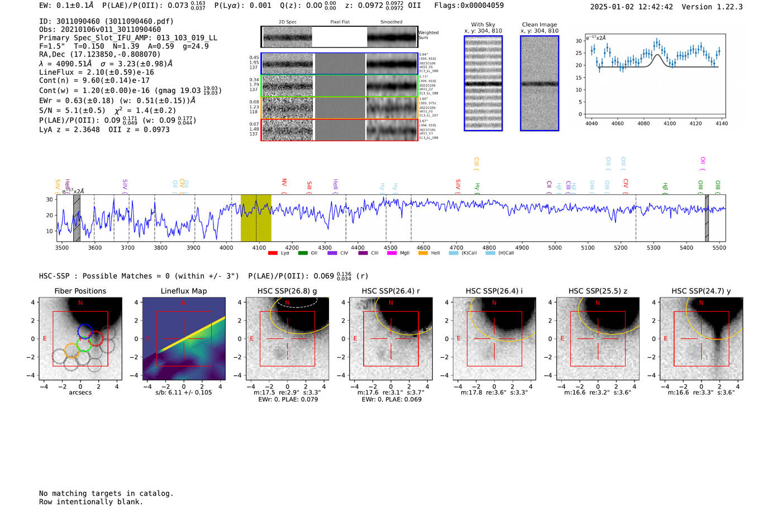
Task: Click the Primary Spec_Slot_IFU_AMP line
Action: (128, 38)
